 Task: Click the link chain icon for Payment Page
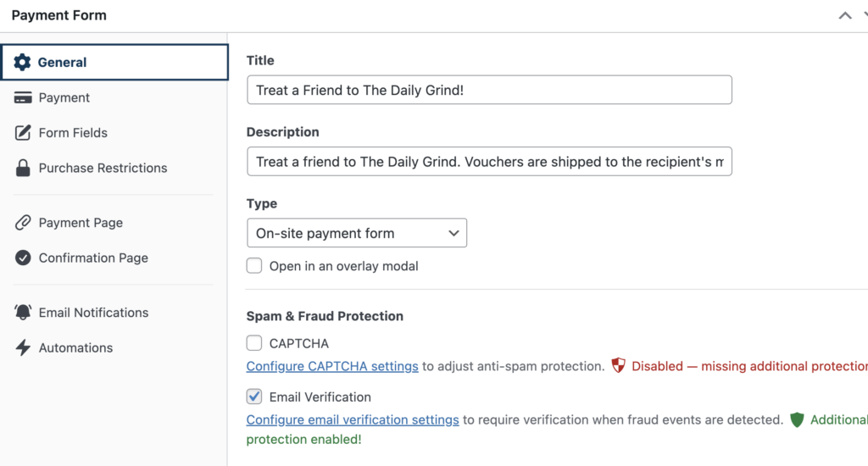tap(23, 223)
